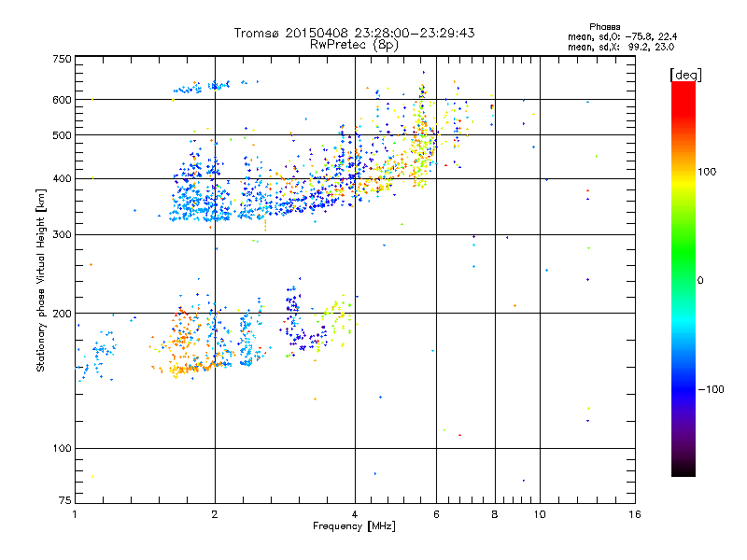Click the y-axis '200' tick label
Viewport: 747px width, 560px height.
pyautogui.click(x=62, y=314)
